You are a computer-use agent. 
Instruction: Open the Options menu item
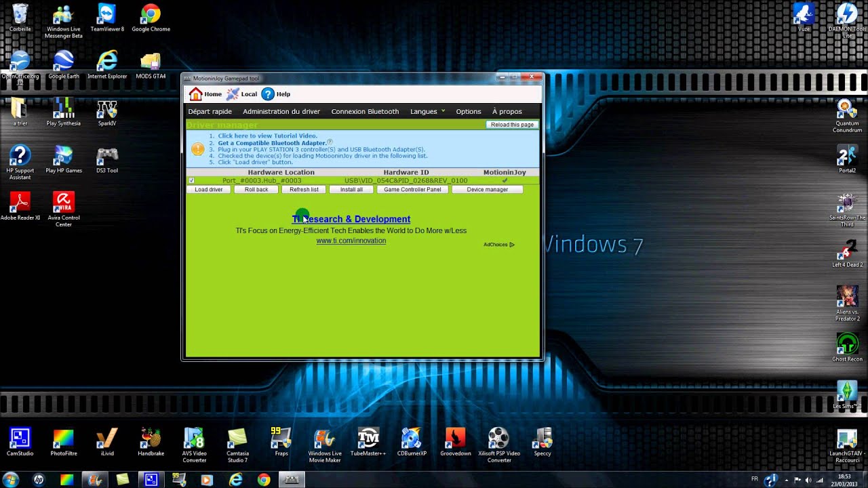tap(469, 111)
